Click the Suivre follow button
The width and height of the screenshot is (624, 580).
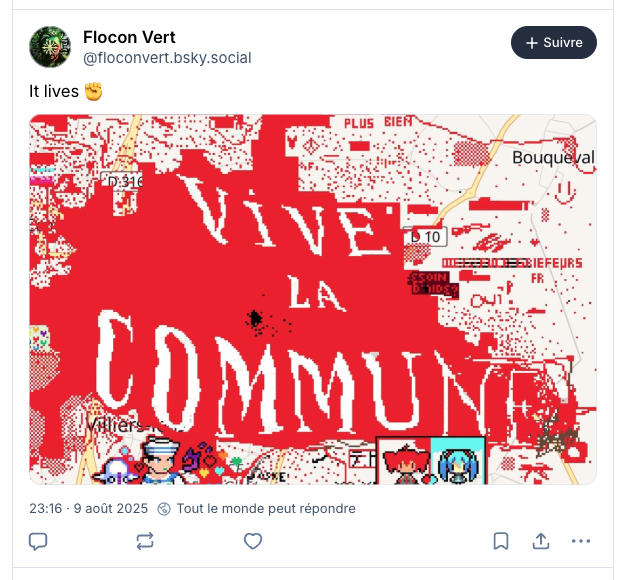click(554, 43)
